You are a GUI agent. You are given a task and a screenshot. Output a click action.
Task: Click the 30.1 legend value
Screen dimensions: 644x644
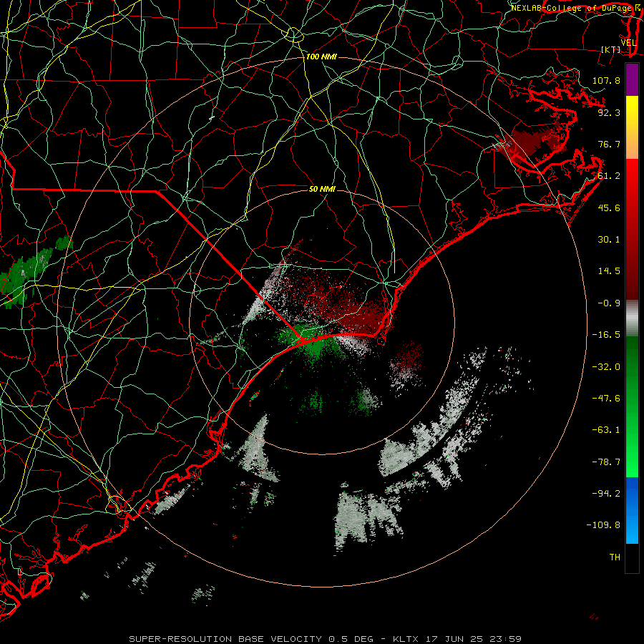(x=609, y=240)
